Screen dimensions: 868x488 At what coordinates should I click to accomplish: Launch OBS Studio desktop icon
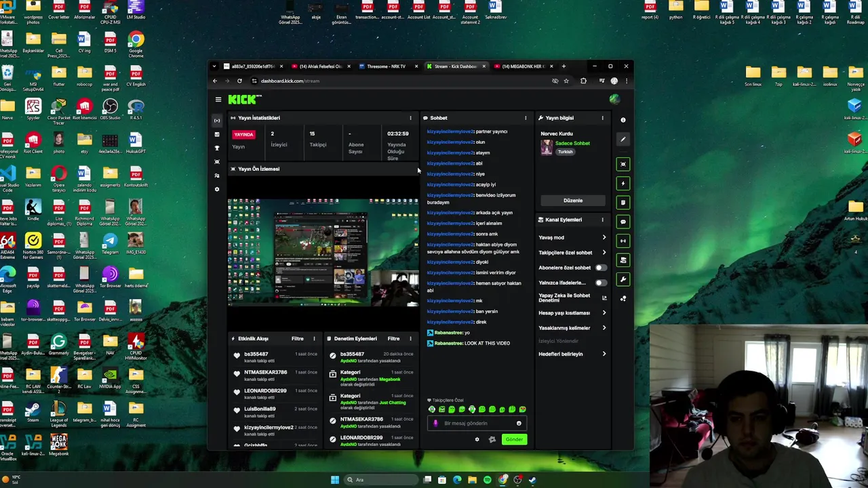click(110, 109)
